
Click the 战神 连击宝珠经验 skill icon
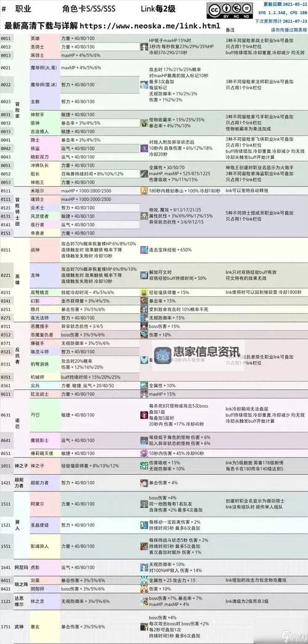144,250
